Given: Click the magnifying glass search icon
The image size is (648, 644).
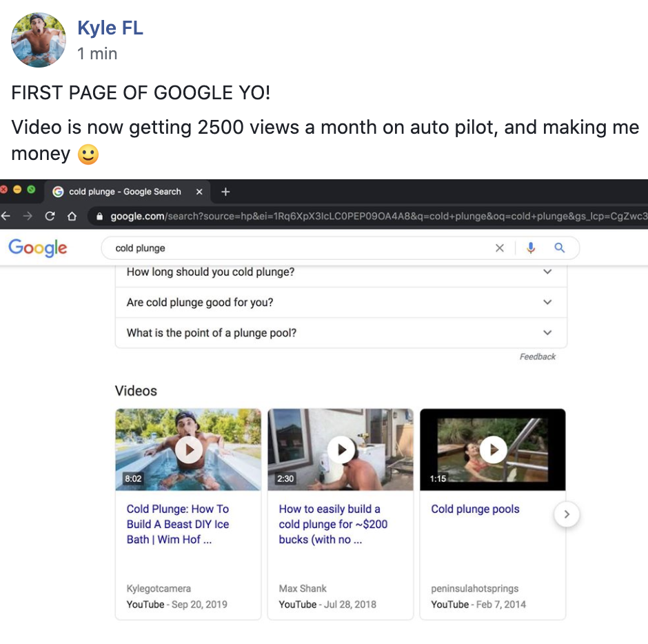Looking at the screenshot, I should click(x=560, y=248).
